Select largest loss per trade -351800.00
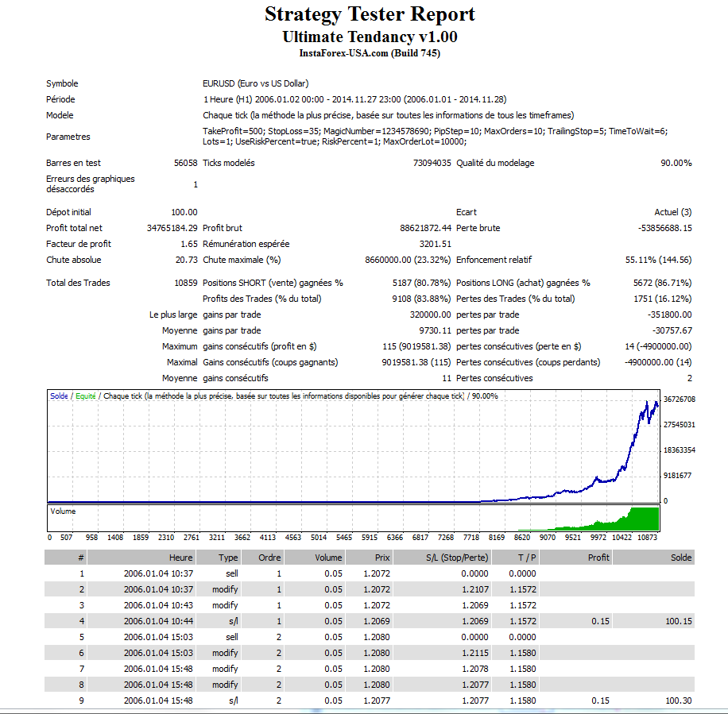 point(669,315)
